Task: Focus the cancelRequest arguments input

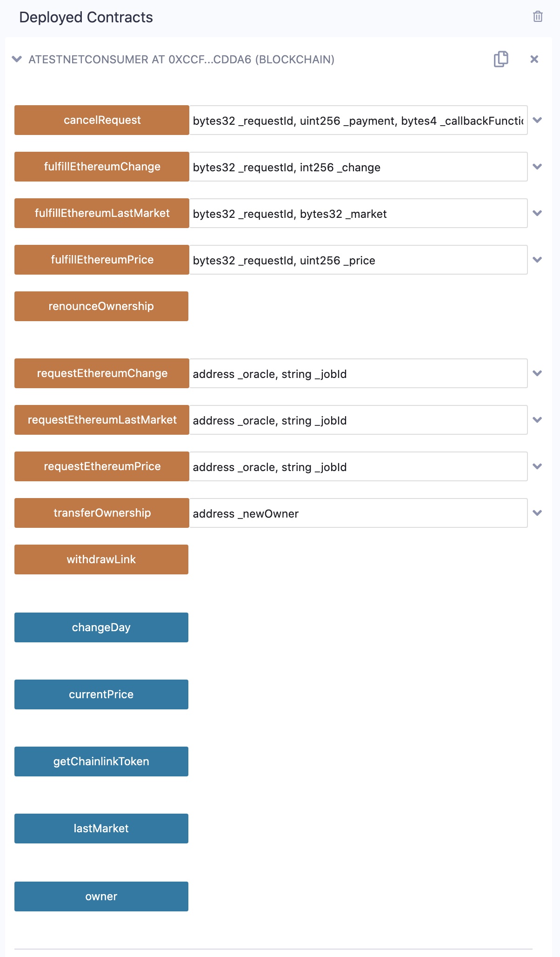Action: tap(358, 120)
